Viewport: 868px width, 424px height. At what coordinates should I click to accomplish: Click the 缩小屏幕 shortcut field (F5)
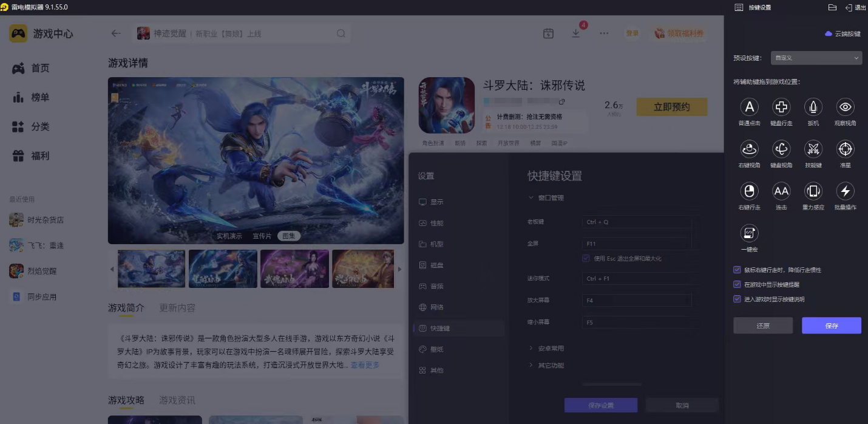(636, 322)
